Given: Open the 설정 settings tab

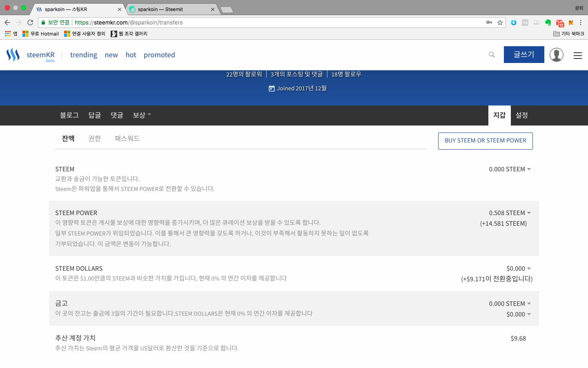Looking at the screenshot, I should (522, 115).
